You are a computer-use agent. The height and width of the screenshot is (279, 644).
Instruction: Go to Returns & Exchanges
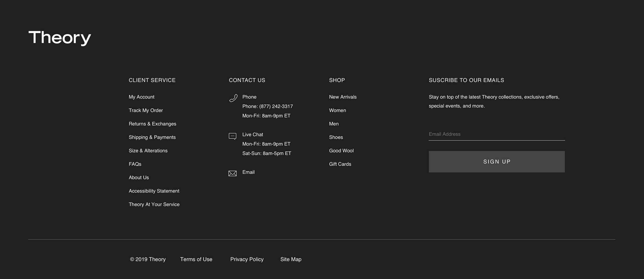152,124
